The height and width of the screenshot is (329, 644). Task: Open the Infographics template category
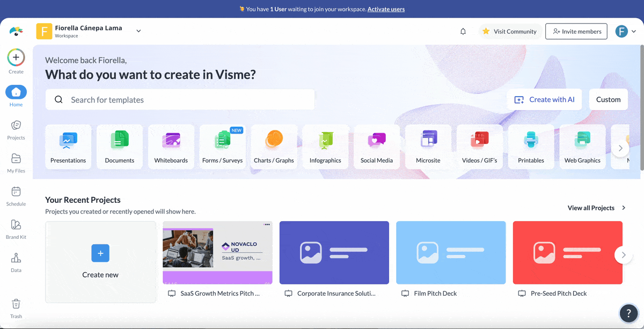pyautogui.click(x=325, y=146)
